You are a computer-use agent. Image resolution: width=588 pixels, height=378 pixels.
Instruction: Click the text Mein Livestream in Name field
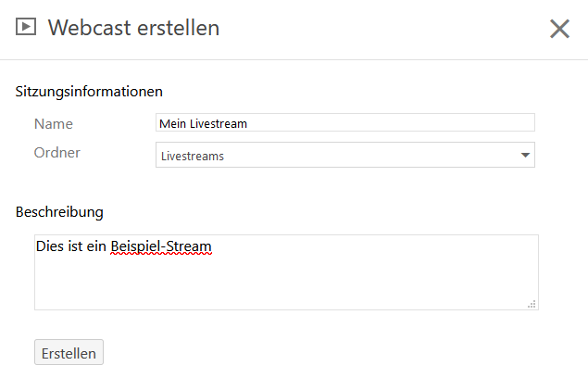(x=203, y=123)
